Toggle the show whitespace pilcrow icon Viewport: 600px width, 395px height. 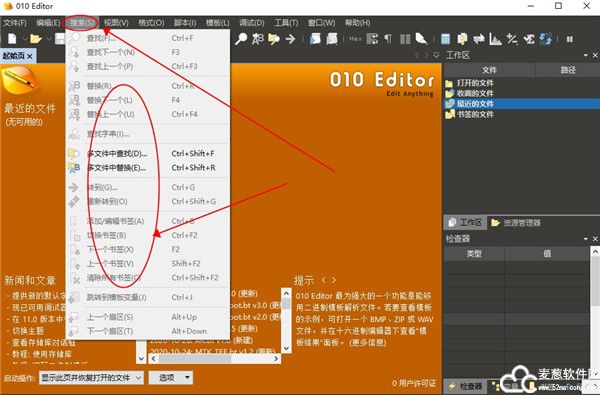388,39
